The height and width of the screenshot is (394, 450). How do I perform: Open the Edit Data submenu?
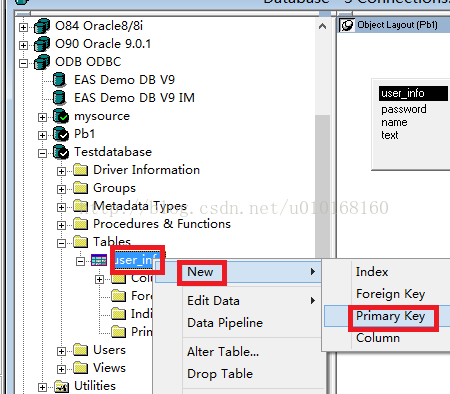coord(238,301)
